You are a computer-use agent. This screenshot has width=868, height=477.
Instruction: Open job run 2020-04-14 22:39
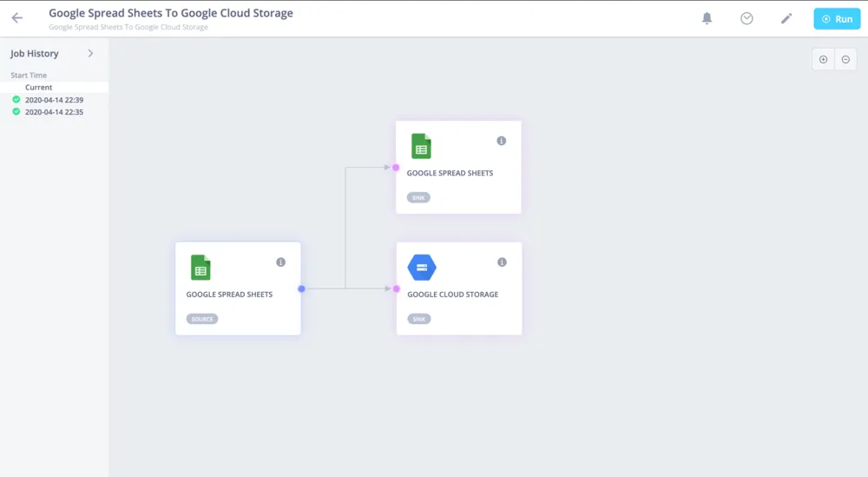click(x=54, y=100)
